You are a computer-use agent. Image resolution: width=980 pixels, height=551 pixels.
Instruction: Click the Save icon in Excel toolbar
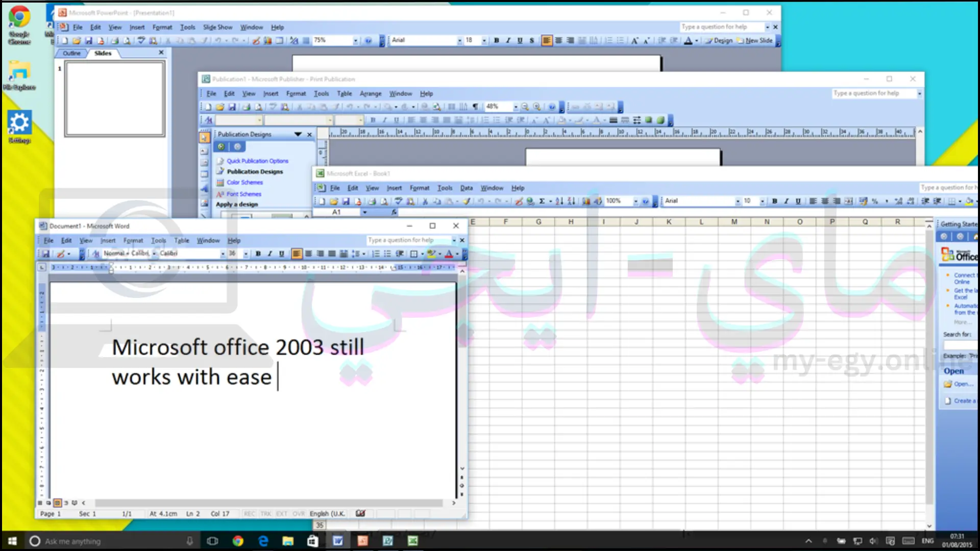pos(346,201)
